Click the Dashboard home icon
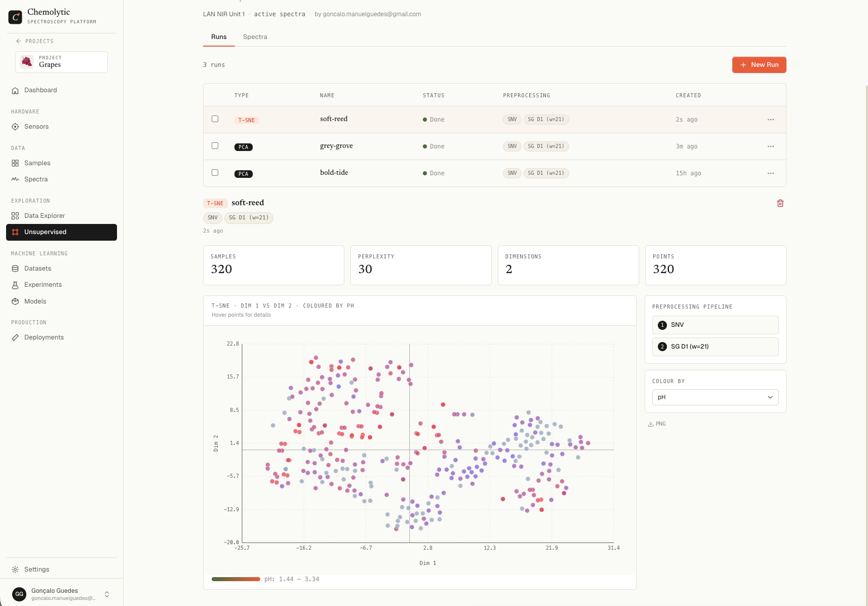Image resolution: width=868 pixels, height=606 pixels. pos(15,90)
